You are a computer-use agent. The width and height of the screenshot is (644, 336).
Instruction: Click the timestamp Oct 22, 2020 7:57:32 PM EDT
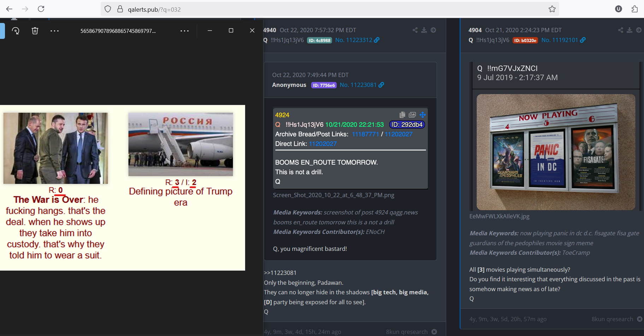tap(318, 30)
